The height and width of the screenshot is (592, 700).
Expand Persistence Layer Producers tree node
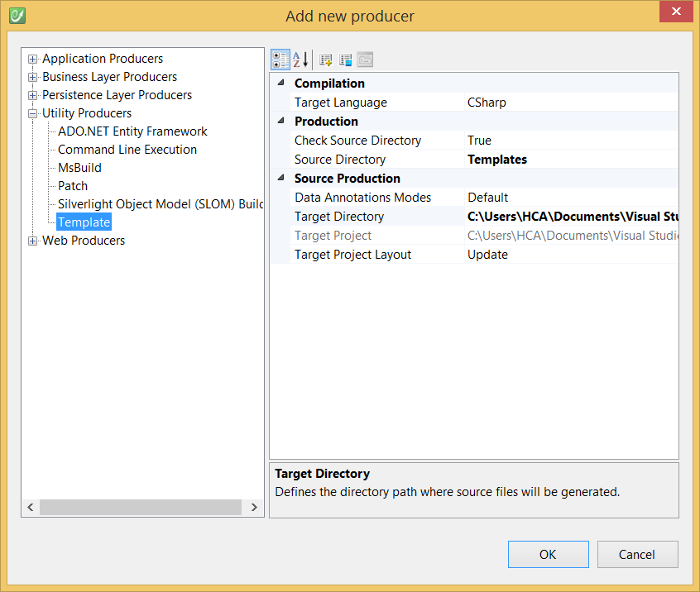click(x=33, y=95)
